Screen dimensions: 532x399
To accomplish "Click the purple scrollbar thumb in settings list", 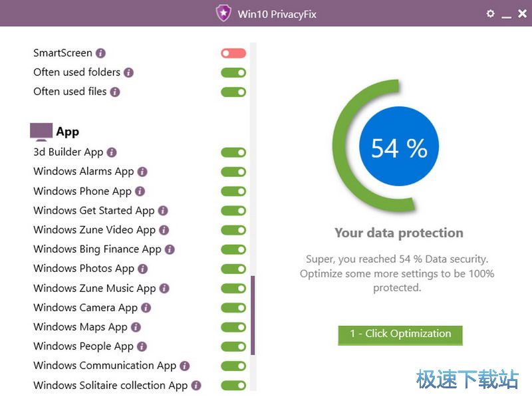I will pos(253,316).
